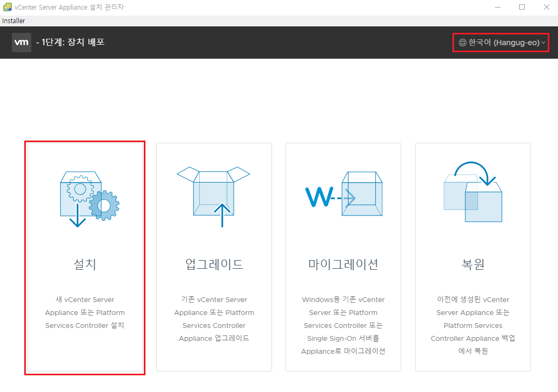Minimize the installer window
This screenshot has width=558, height=392.
click(498, 7)
